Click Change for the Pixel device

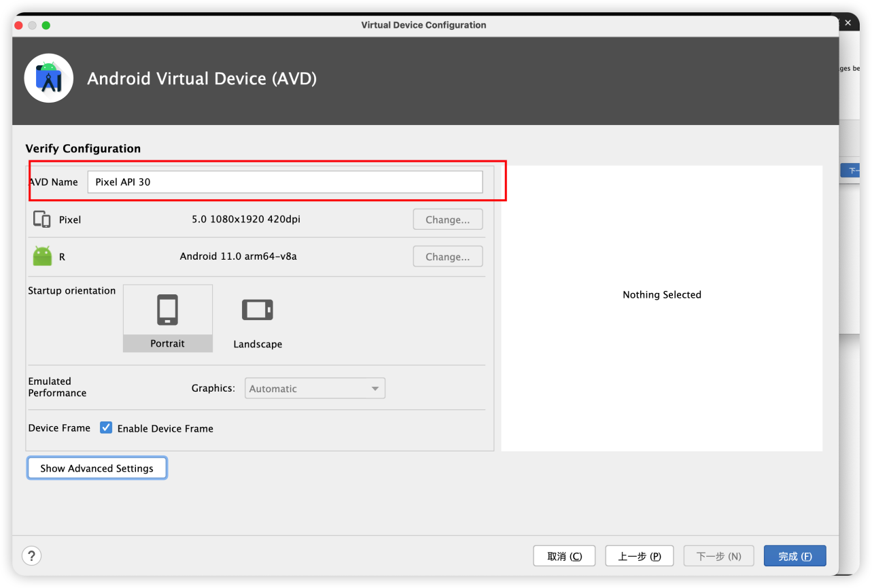click(x=448, y=220)
